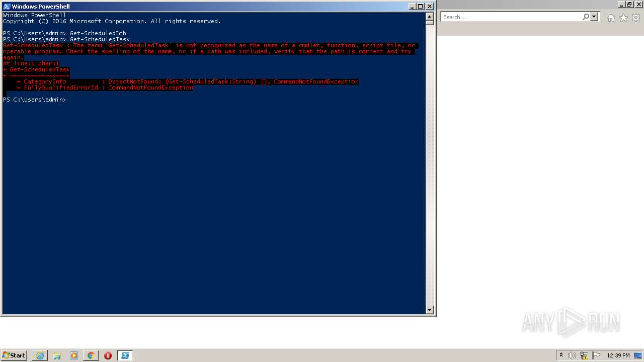Open the Start menu
Screen dimensions: 644x362
[14, 355]
